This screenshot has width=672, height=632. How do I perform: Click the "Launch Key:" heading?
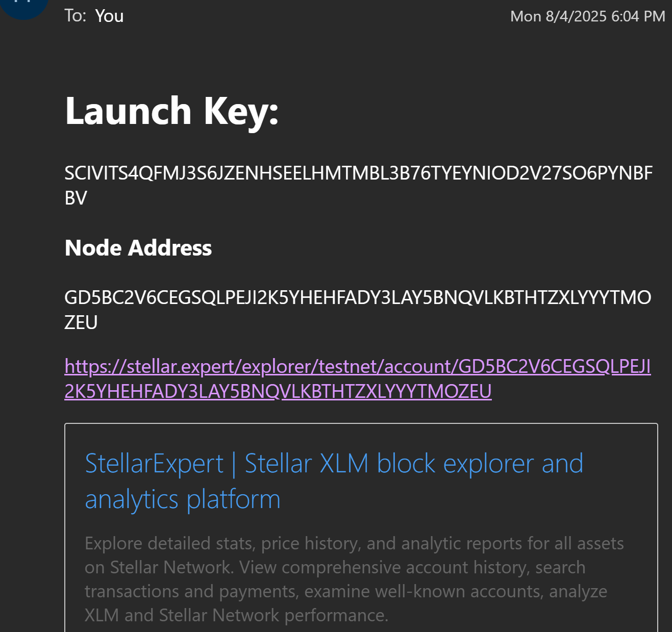pyautogui.click(x=172, y=111)
